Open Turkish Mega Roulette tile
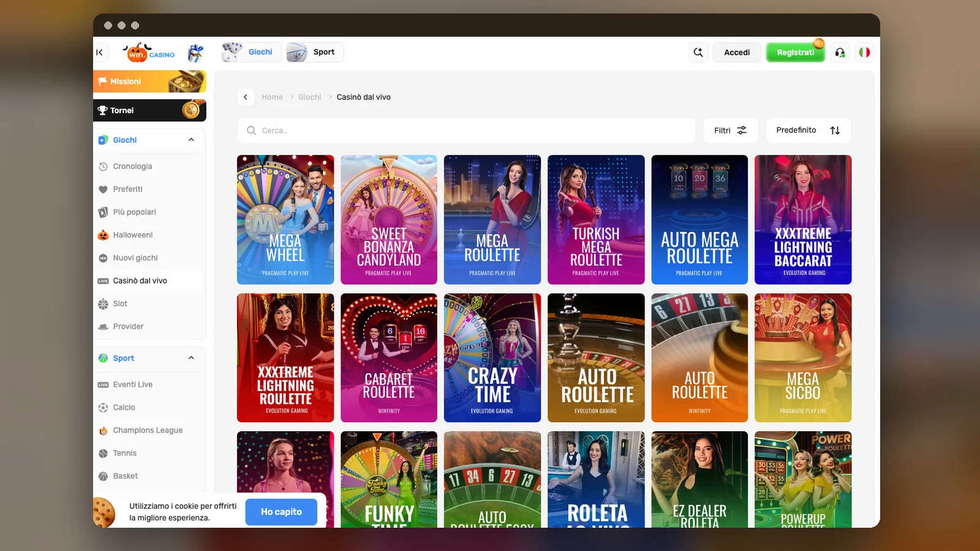This screenshot has height=551, width=980. coord(596,220)
